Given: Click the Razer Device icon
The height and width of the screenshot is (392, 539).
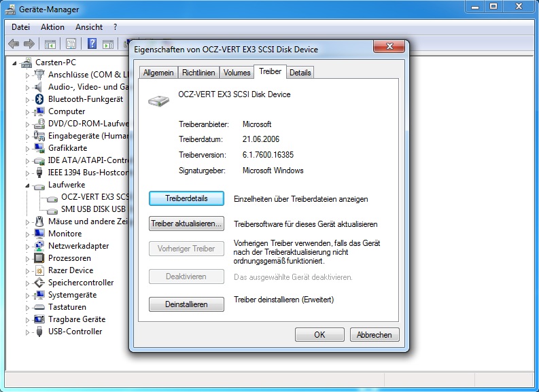Looking at the screenshot, I should pos(39,270).
